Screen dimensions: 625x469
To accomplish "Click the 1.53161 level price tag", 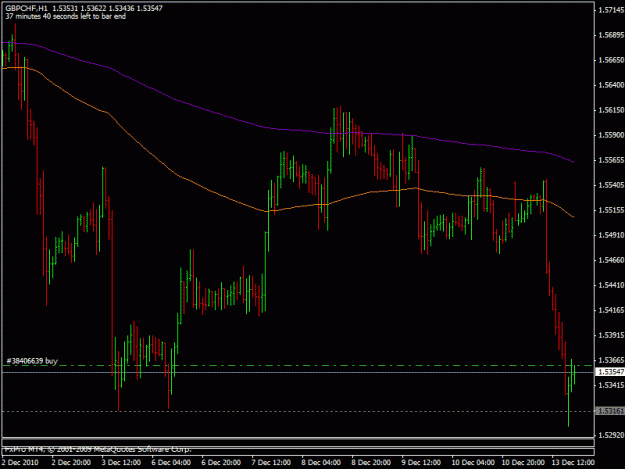I will click(610, 411).
